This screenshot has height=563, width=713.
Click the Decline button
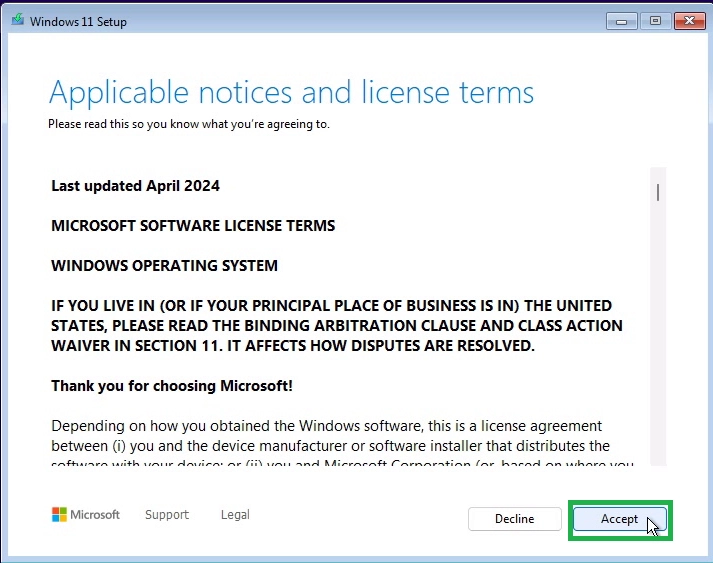[514, 519]
